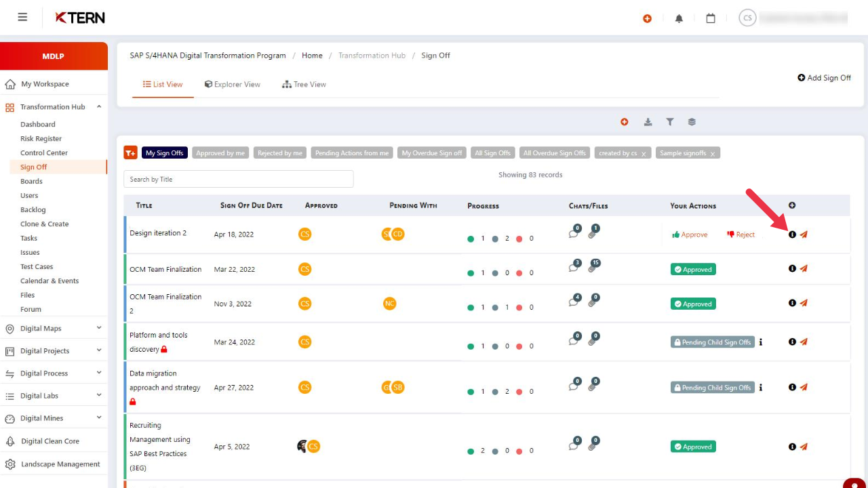Click the red plus icon above the filter chips

[625, 122]
